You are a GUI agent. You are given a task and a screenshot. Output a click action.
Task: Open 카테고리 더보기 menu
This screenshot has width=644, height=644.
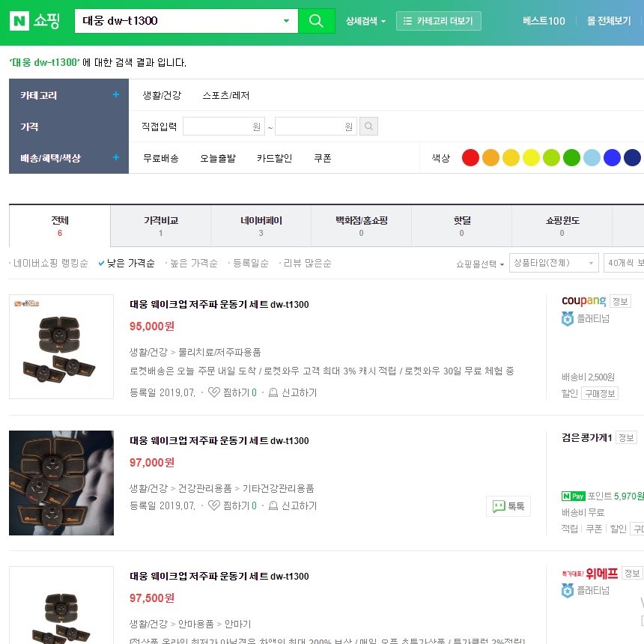[x=438, y=21]
